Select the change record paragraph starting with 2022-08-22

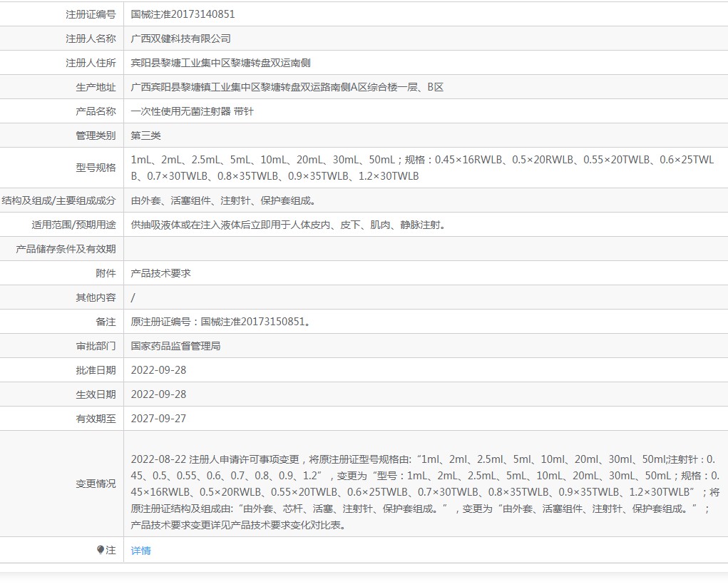coord(425,492)
